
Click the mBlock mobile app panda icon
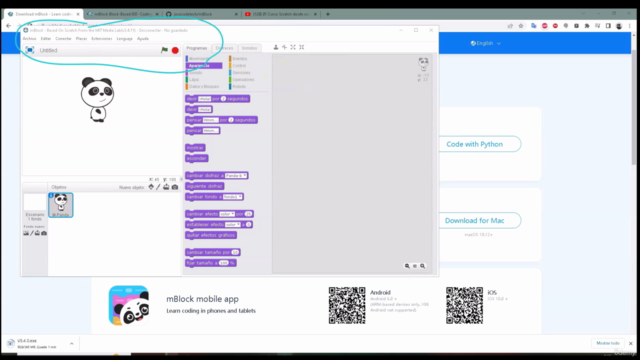coord(129,305)
